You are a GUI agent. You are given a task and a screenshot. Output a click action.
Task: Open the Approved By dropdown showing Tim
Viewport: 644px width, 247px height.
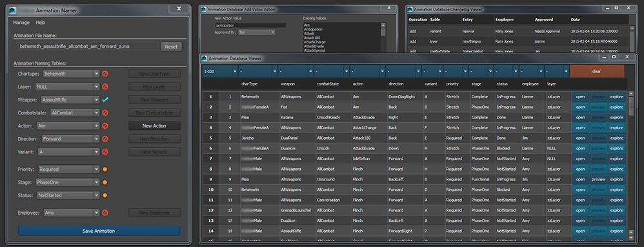point(257,32)
